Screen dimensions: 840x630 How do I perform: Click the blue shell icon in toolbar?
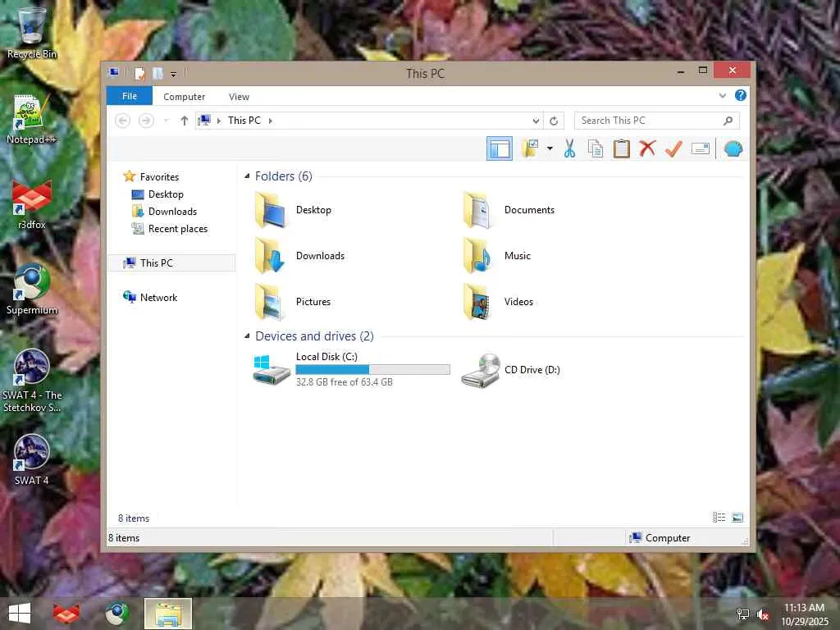coord(733,148)
